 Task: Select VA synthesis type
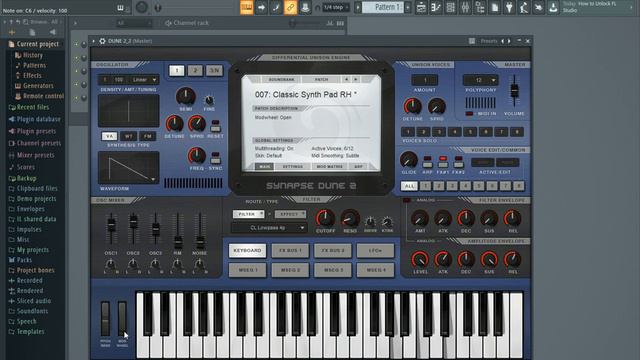[x=109, y=136]
